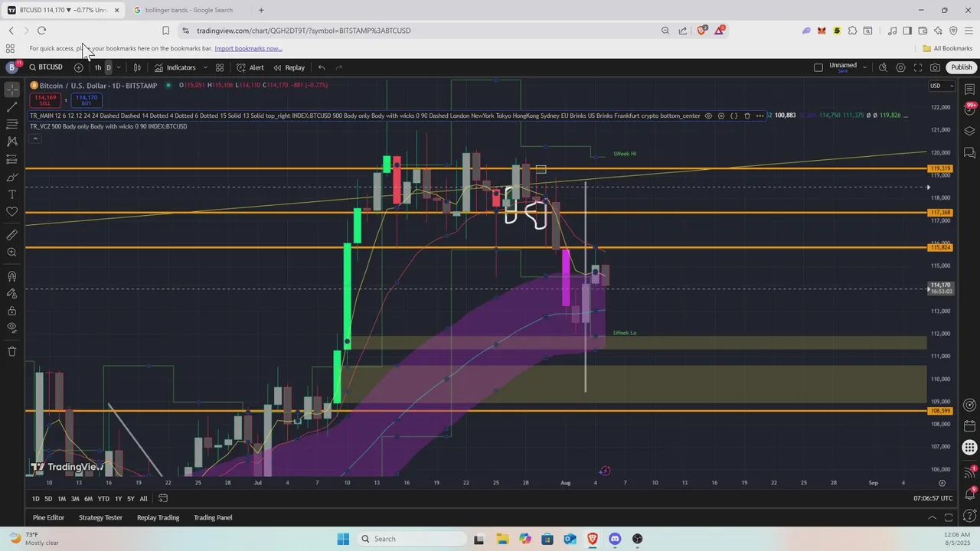Viewport: 980px width, 551px height.
Task: Expand the bottom panel chevron
Action: (932, 517)
